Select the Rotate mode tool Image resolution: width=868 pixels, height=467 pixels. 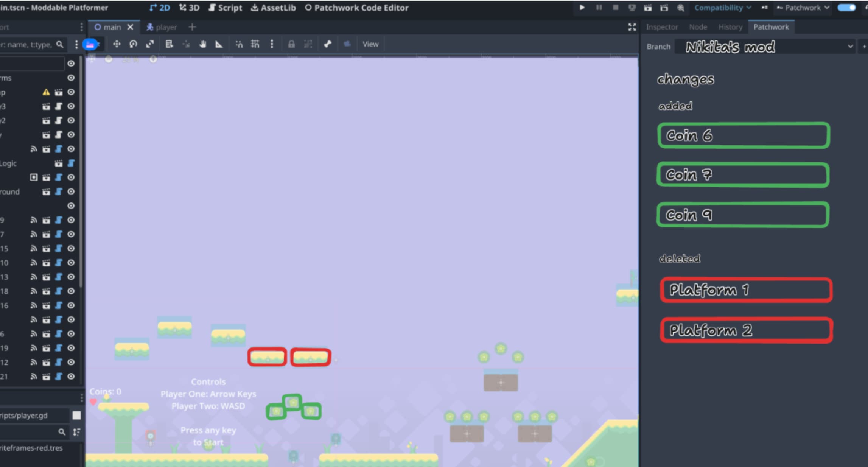pyautogui.click(x=133, y=44)
